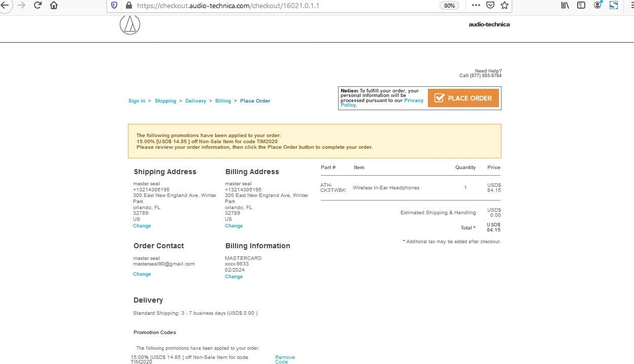
Task: Change the Billing Information card
Action: (x=233, y=277)
